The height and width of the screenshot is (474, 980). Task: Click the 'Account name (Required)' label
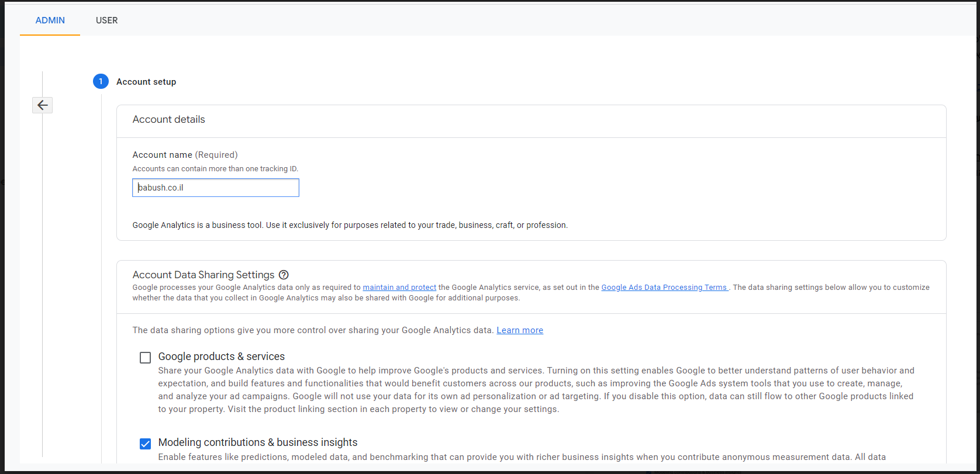click(x=185, y=155)
